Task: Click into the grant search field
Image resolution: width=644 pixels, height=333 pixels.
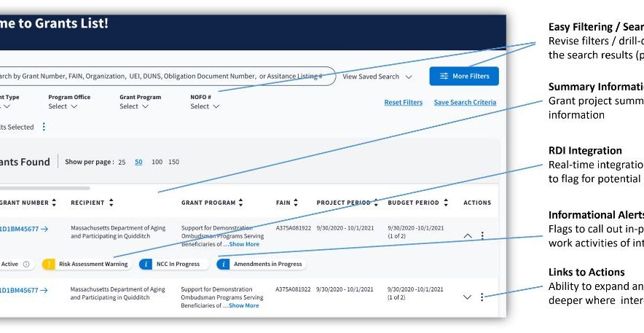Action: click(160, 77)
